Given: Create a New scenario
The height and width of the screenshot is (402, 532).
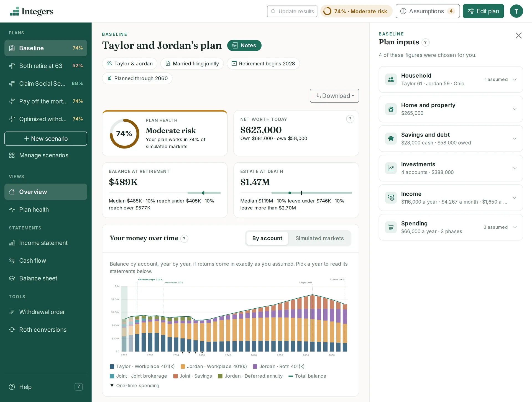Looking at the screenshot, I should pyautogui.click(x=46, y=139).
